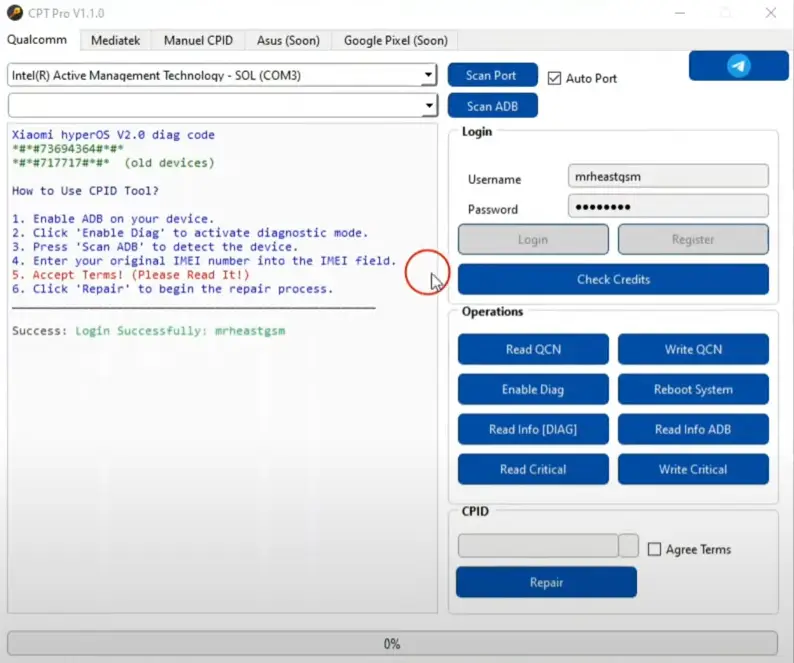Go to the Asus (Soon) tab
The width and height of the screenshot is (794, 663).
[288, 41]
